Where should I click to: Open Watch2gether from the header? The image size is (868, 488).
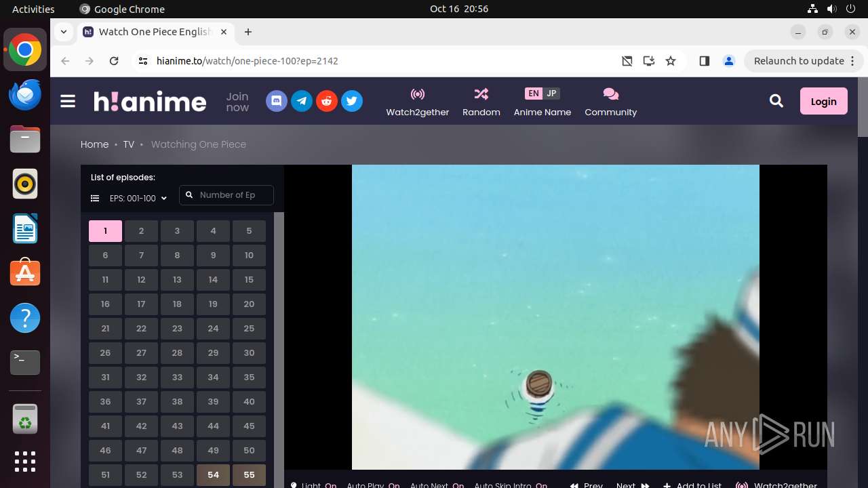pyautogui.click(x=418, y=102)
